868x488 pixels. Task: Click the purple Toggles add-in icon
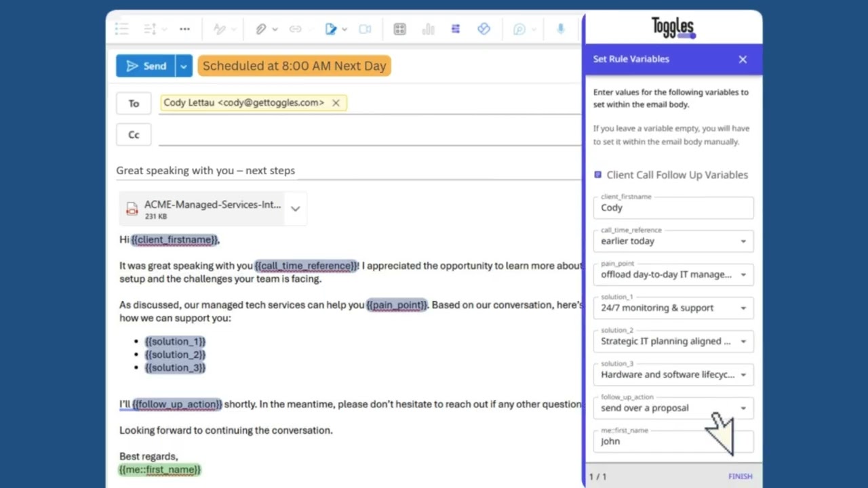[x=456, y=29]
